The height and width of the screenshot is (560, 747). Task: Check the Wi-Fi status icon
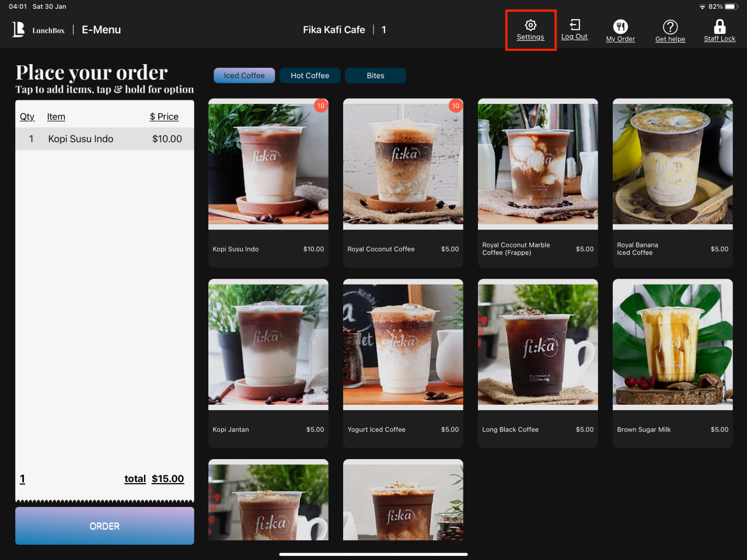point(702,6)
